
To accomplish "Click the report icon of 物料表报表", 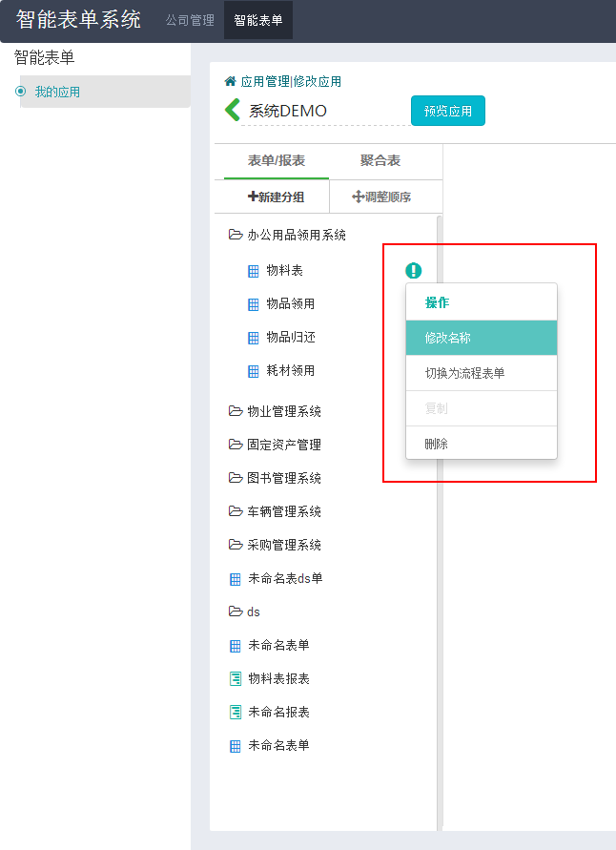I will 236,678.
